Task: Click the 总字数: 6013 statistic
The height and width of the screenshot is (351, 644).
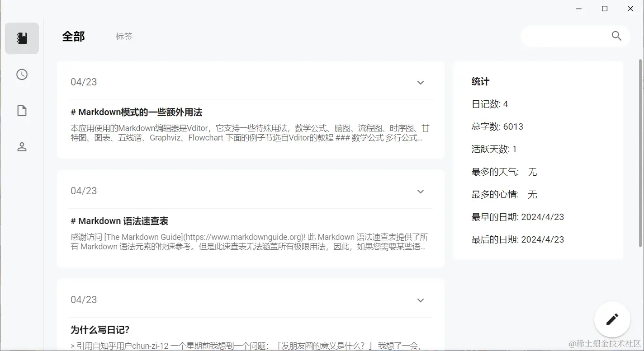Action: click(497, 126)
